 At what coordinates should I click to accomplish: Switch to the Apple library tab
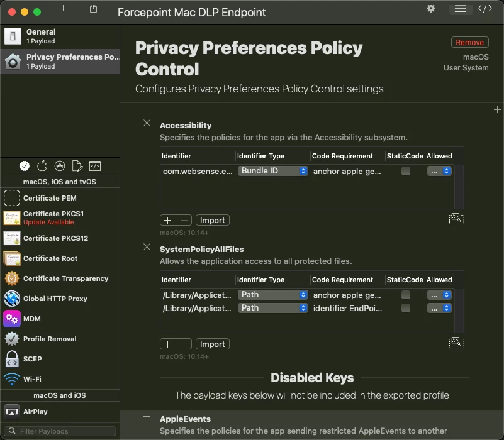[x=42, y=166]
